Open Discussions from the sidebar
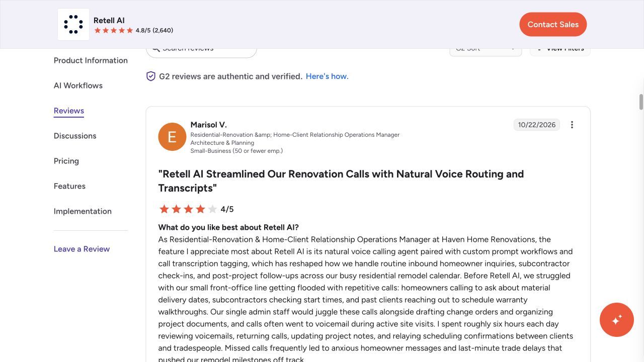This screenshot has height=362, width=644. 75,136
